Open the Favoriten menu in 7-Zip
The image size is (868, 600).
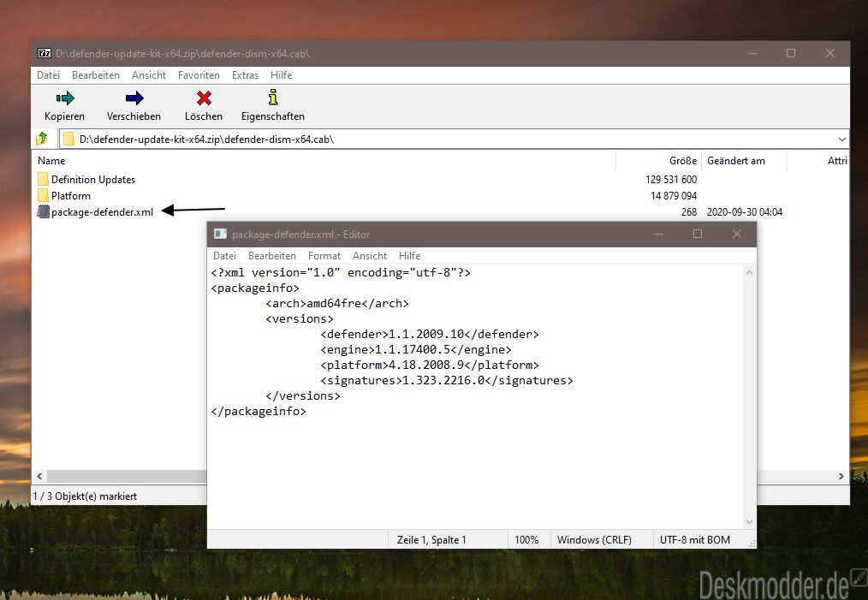(x=199, y=75)
